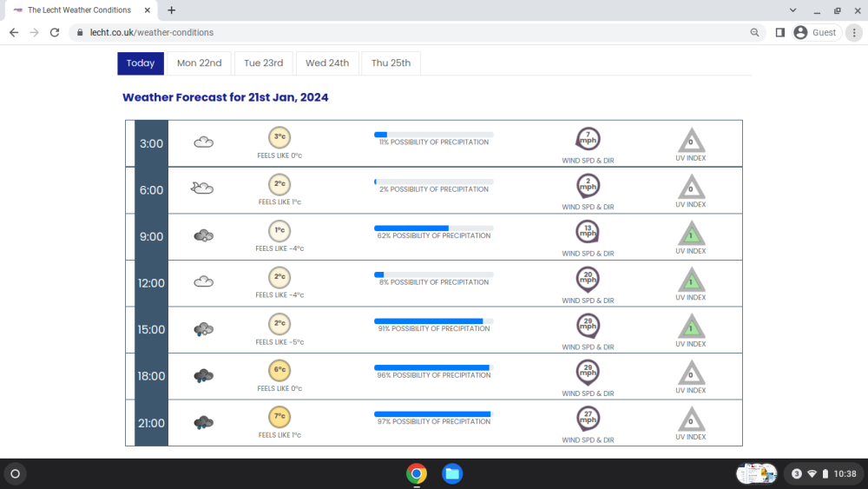Click the lecht.co.uk address bar

pos(418,33)
